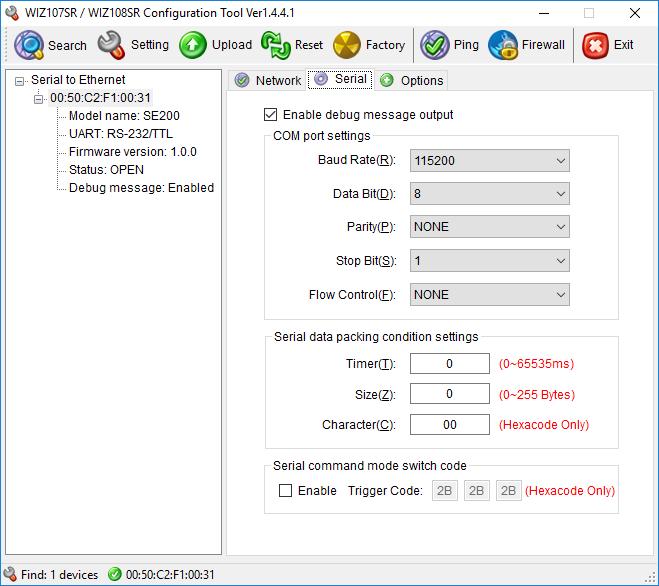This screenshot has width=659, height=586.
Task: Click the (0~65535ms) hint text
Action: click(x=536, y=364)
